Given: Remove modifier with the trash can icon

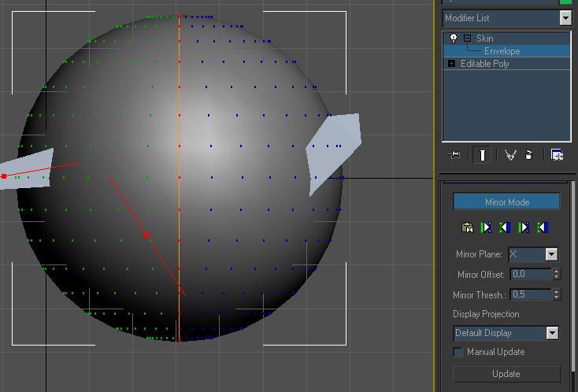Looking at the screenshot, I should click(x=528, y=155).
